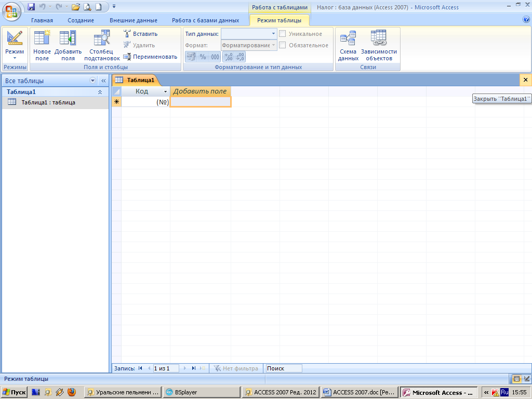Open database with the folder icon
This screenshot has width=532, height=399.
click(76, 6)
